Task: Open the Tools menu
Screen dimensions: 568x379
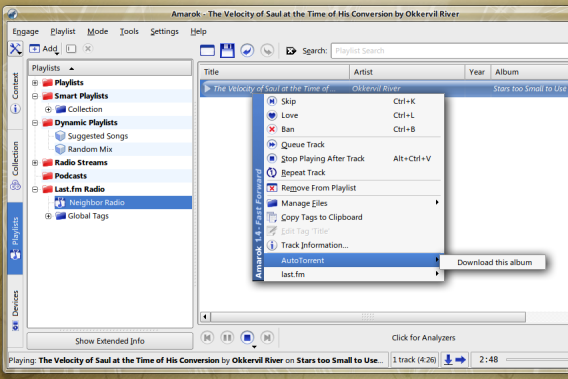Action: click(129, 32)
